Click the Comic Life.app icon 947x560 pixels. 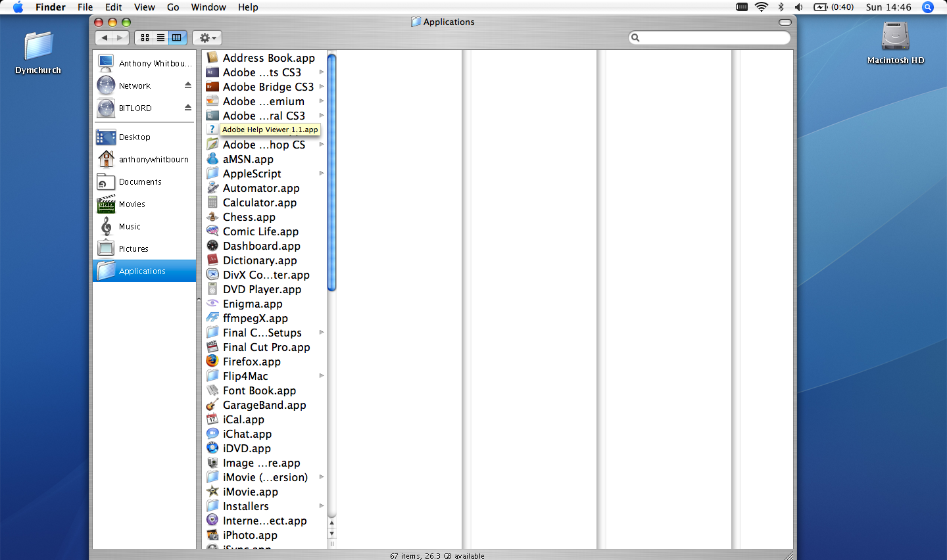click(x=212, y=231)
